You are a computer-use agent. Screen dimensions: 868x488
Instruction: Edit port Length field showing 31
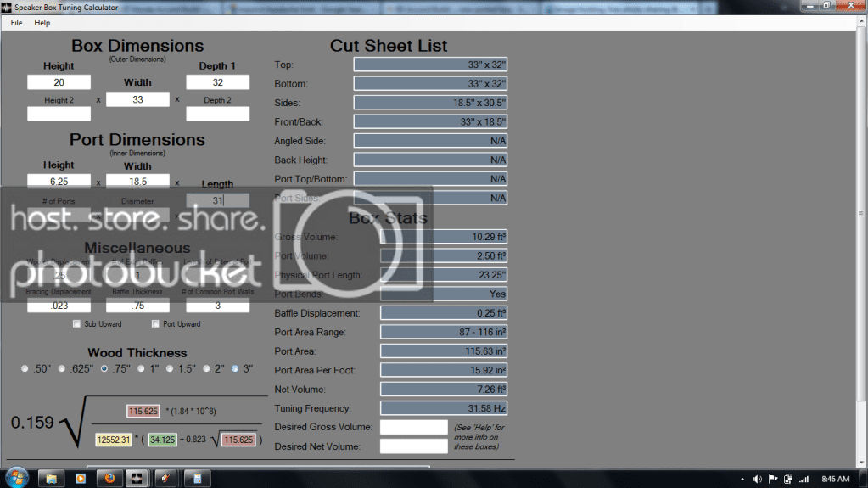coord(217,200)
